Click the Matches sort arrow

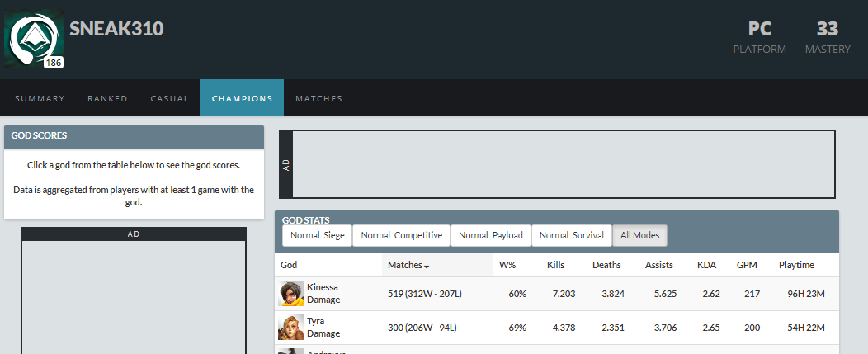427,267
